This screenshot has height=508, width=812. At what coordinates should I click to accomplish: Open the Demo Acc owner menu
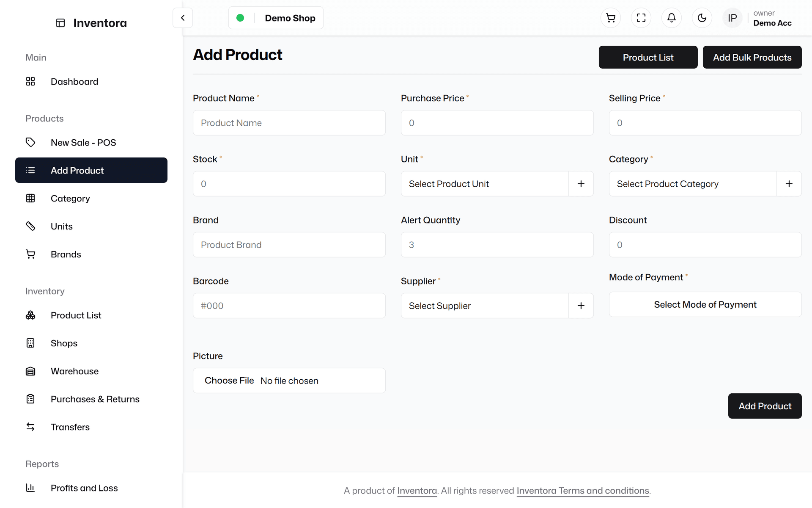pyautogui.click(x=772, y=18)
